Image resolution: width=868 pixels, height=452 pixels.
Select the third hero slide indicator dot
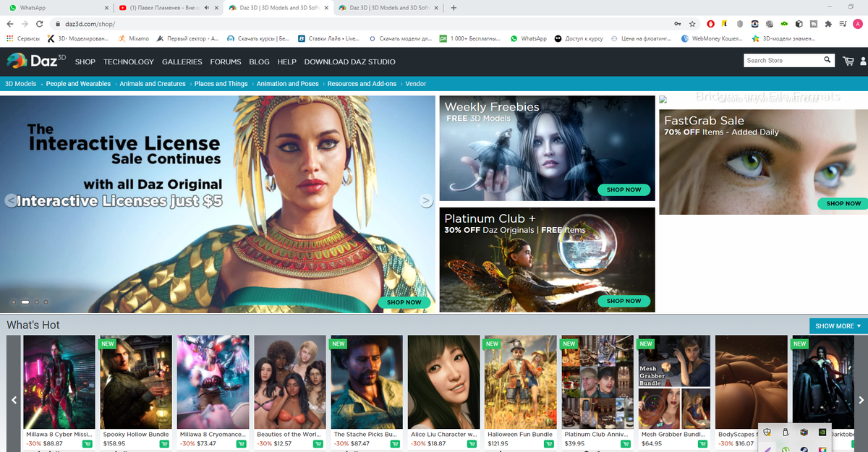(x=37, y=302)
